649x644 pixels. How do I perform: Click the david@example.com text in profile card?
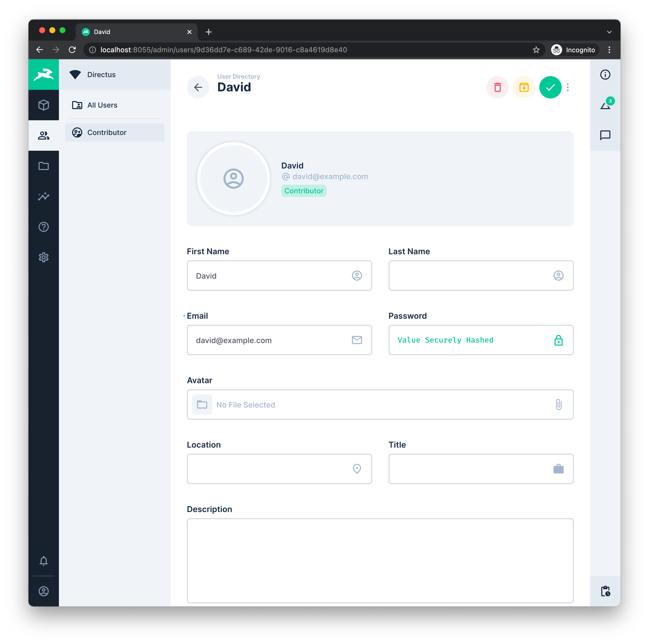coord(330,177)
